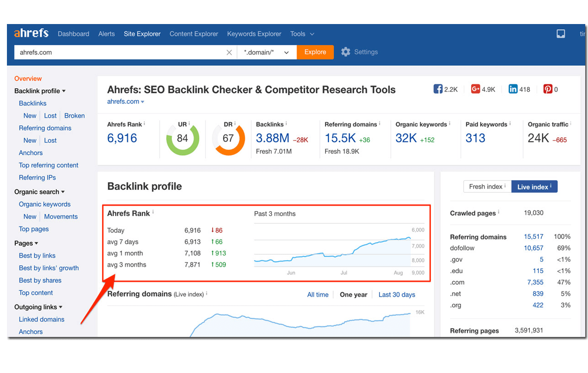The width and height of the screenshot is (588, 373).
Task: Open the notifications inbox icon
Action: tap(561, 34)
